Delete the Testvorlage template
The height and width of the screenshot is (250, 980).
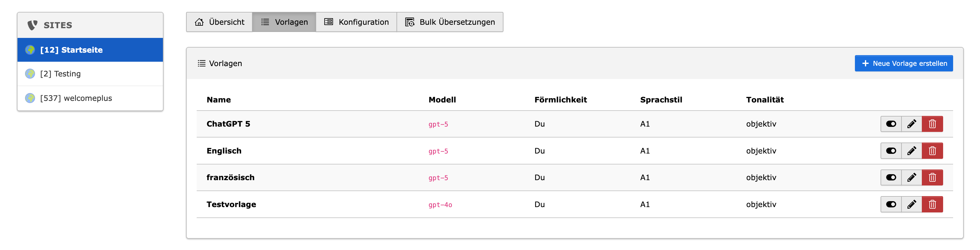point(932,204)
